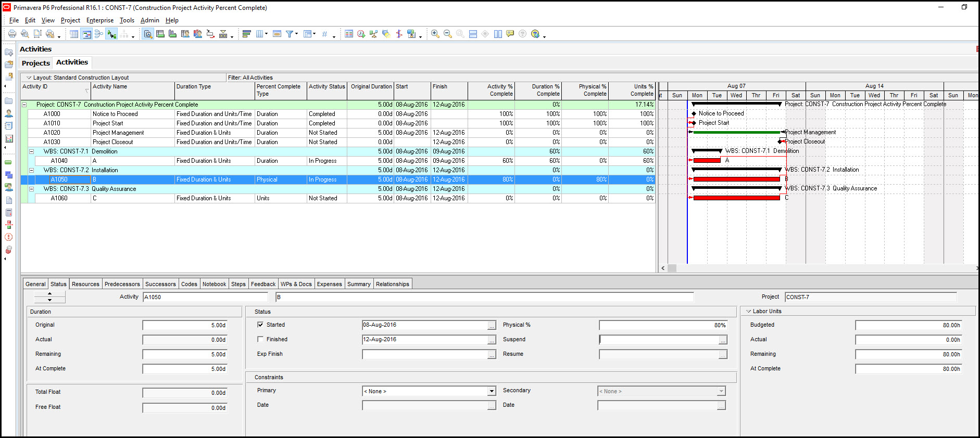The image size is (980, 438).
Task: Collapse the Labor Units section chevron
Action: tap(749, 311)
